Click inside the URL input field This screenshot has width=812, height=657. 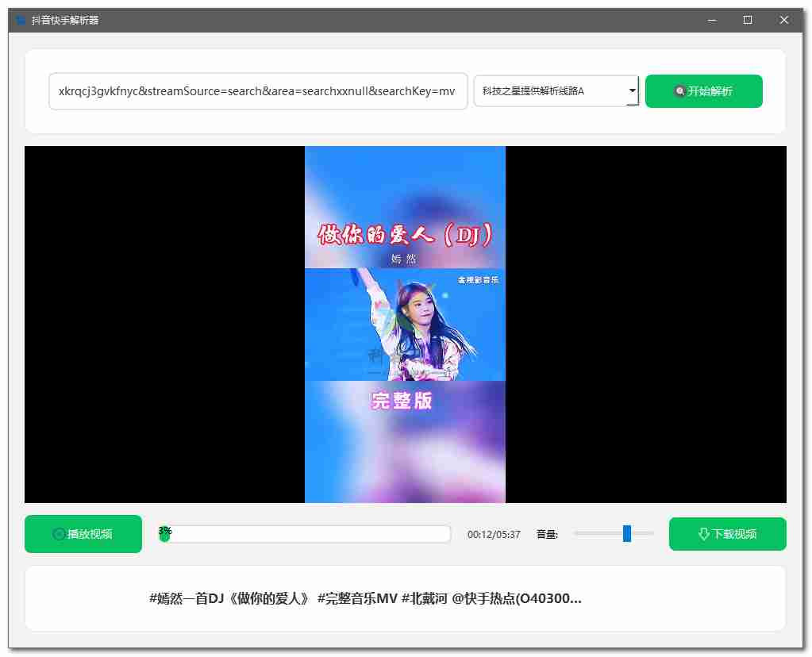[258, 91]
